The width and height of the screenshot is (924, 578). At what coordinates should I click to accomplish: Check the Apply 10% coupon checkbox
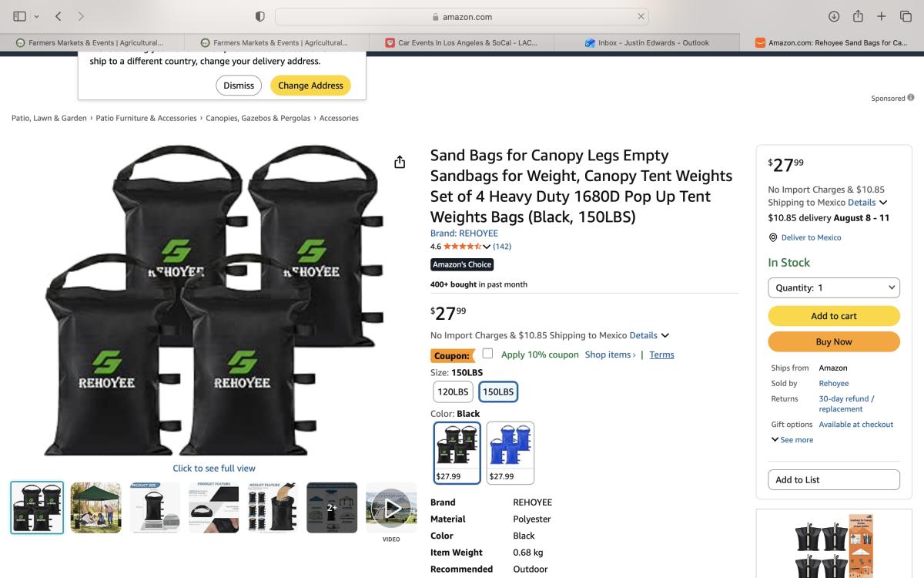click(487, 354)
